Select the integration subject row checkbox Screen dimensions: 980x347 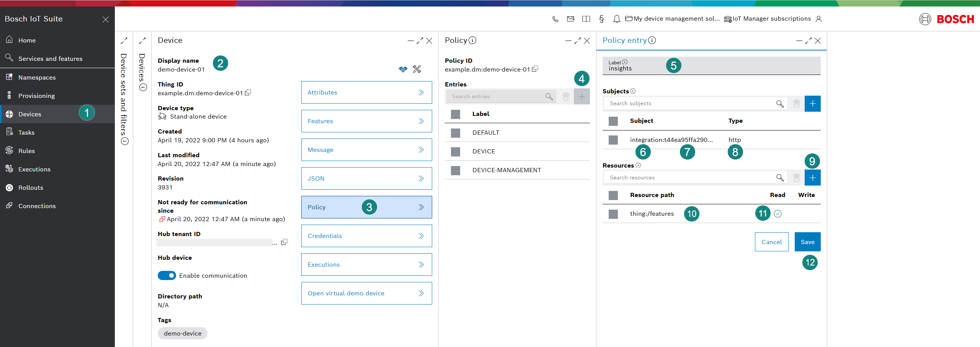613,140
